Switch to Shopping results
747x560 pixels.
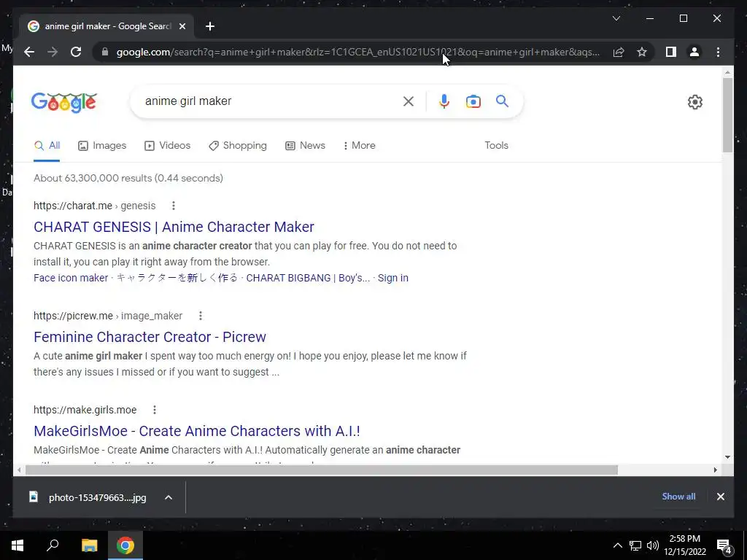point(237,146)
